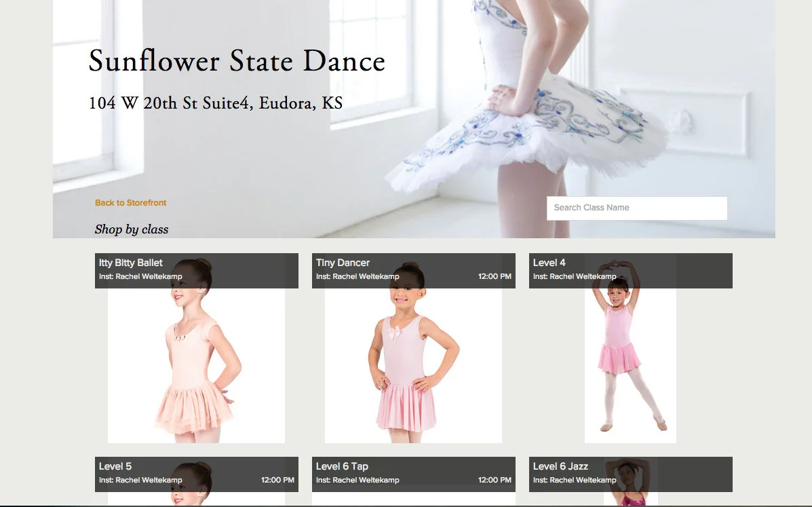
Task: Click the Level 6 Tap 12:00 PM time
Action: pyautogui.click(x=495, y=480)
